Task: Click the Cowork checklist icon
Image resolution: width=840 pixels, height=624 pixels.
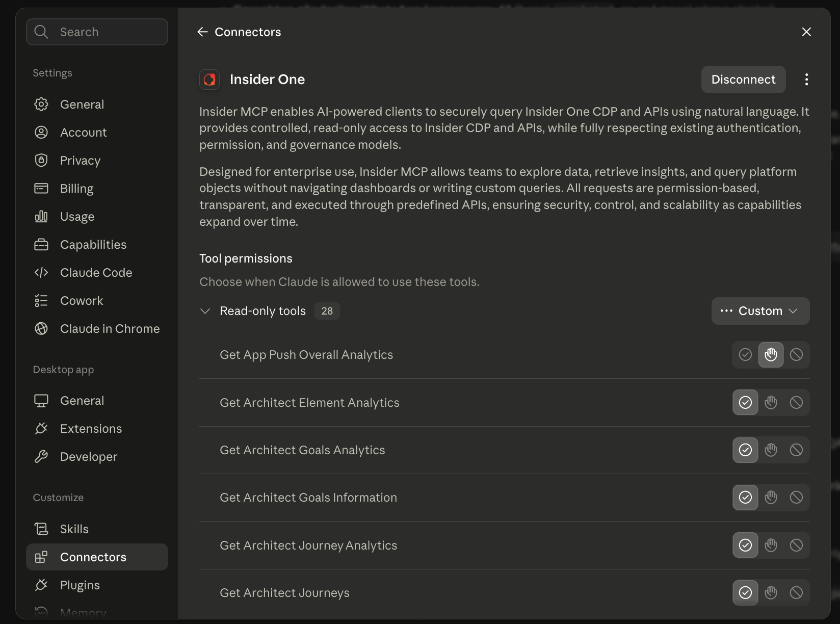Action: tap(41, 300)
